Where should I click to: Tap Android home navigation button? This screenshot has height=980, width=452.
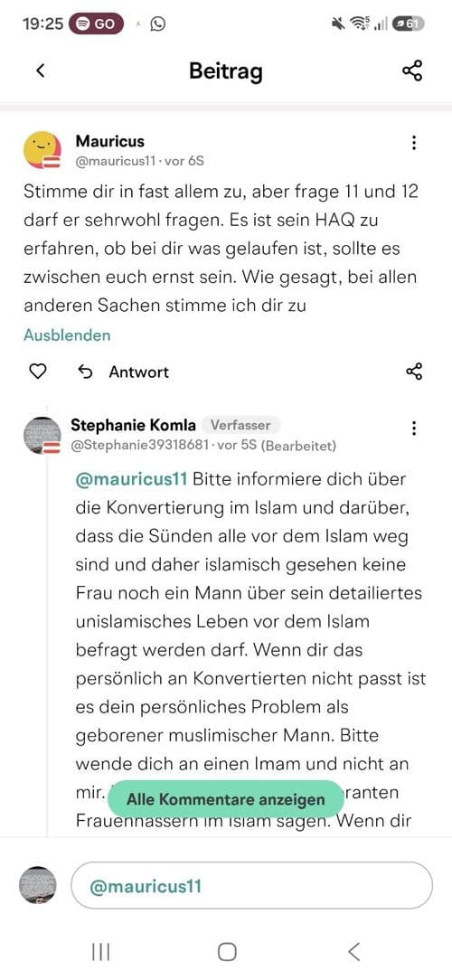pos(227,952)
